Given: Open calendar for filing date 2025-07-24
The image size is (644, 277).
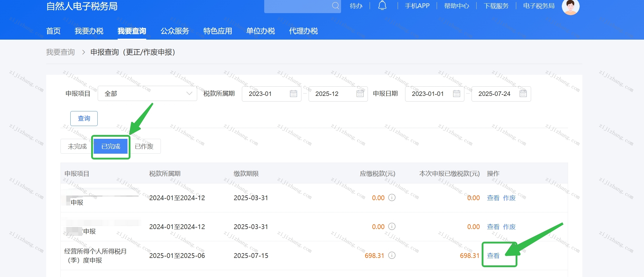Looking at the screenshot, I should click(x=523, y=94).
